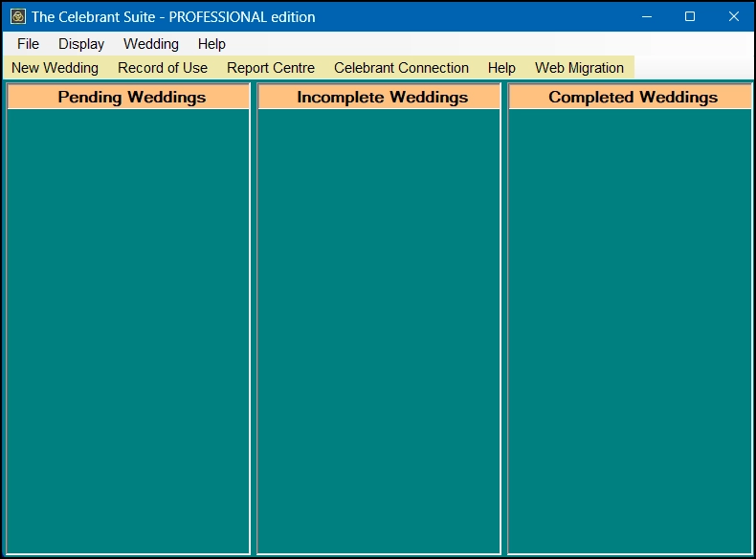Open the Report Centre
756x559 pixels.
pos(271,68)
